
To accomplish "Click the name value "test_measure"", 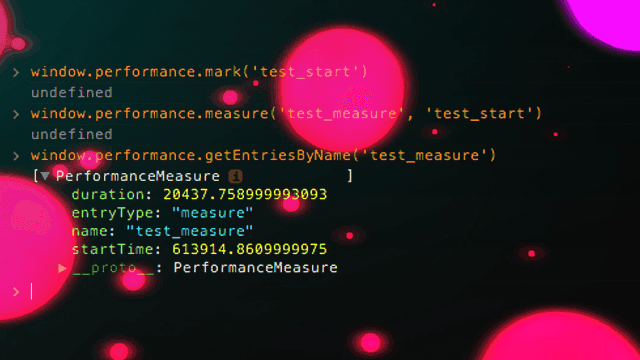I will coord(189,231).
